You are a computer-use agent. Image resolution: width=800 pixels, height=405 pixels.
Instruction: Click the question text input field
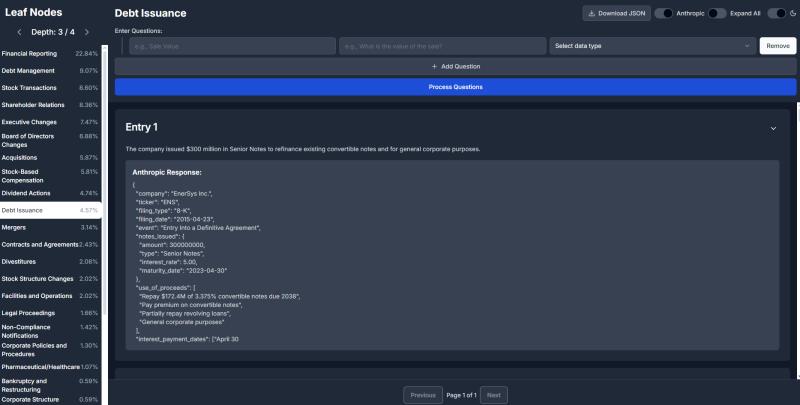pyautogui.click(x=443, y=46)
